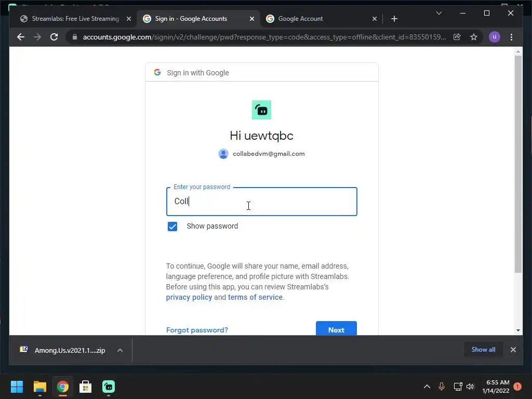Open the tab search dropdown arrow
Viewport: 532px width, 399px height.
click(438, 13)
